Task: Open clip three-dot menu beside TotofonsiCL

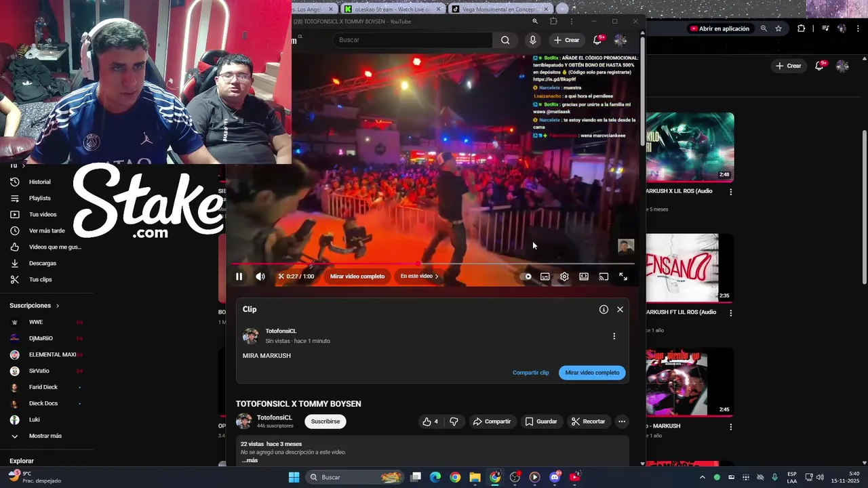Action: [614, 336]
